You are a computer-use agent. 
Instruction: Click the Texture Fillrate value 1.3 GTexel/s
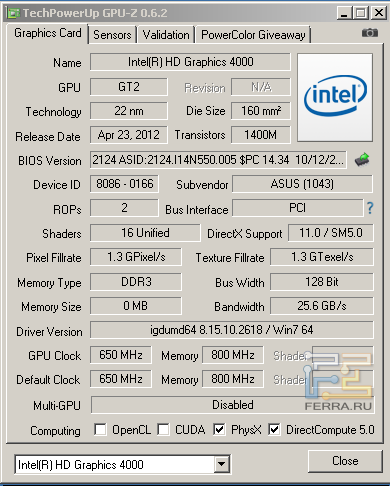322,257
